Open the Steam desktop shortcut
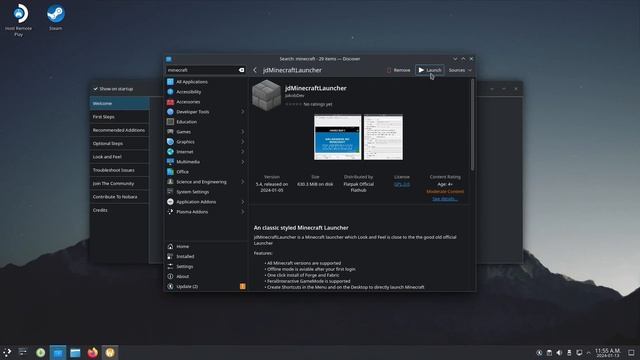The height and width of the screenshot is (360, 640). [56, 17]
